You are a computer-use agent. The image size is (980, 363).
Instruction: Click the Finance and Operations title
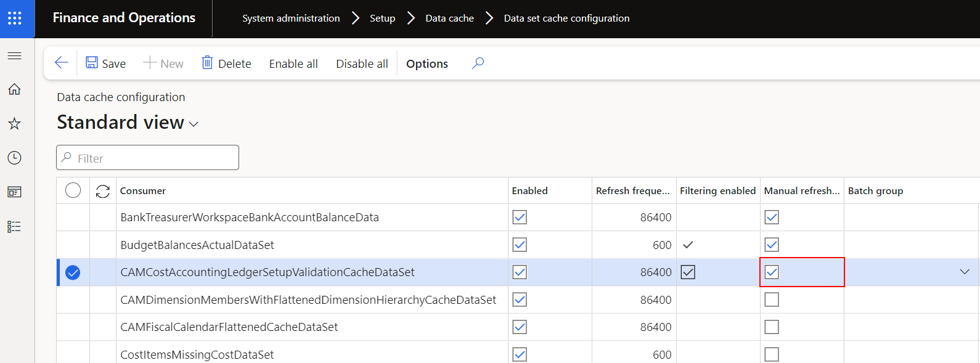(124, 18)
